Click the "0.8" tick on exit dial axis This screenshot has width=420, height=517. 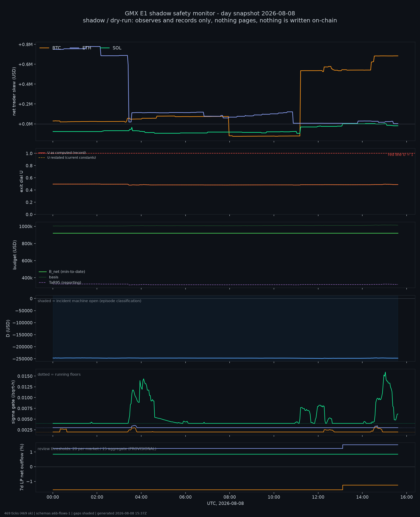click(x=29, y=166)
